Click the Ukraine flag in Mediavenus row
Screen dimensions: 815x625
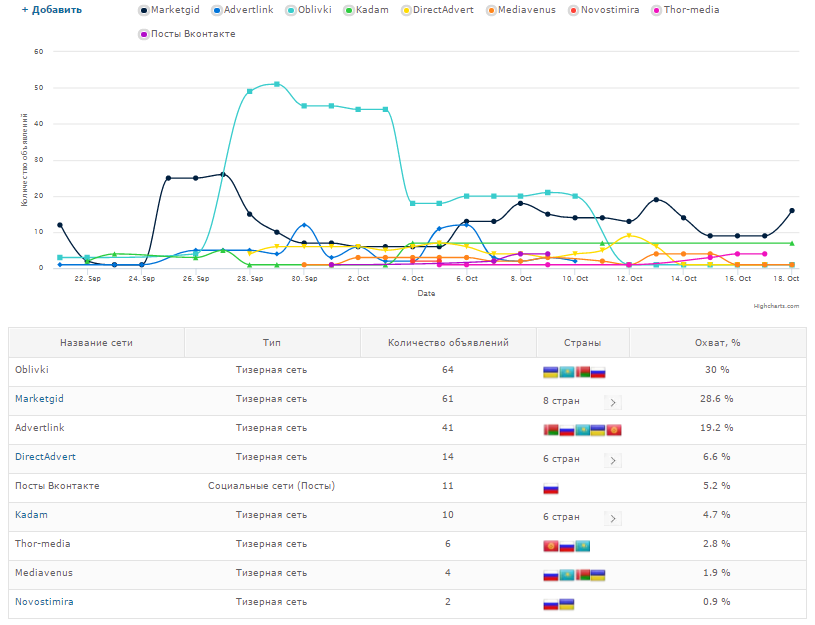[x=598, y=575]
